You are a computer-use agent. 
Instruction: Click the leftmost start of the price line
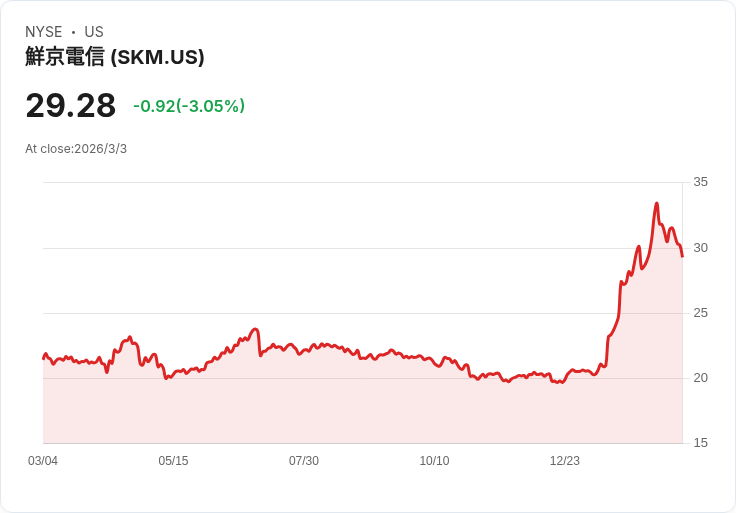[44, 357]
